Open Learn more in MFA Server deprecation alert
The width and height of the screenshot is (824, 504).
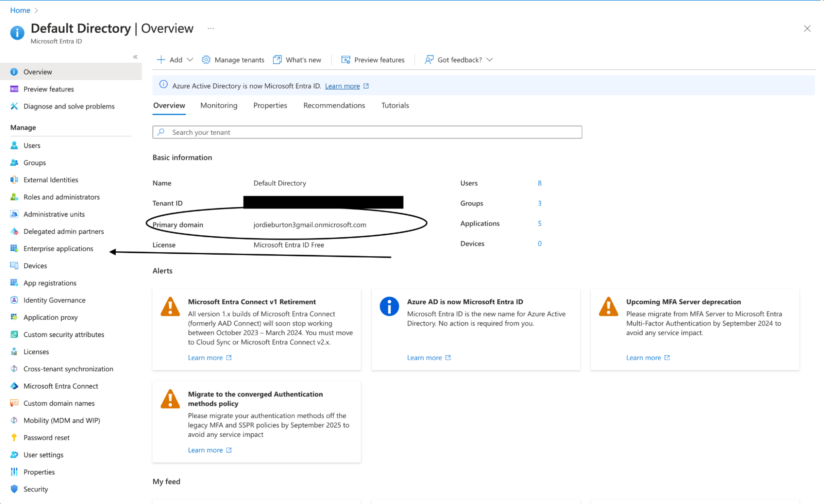pyautogui.click(x=648, y=358)
